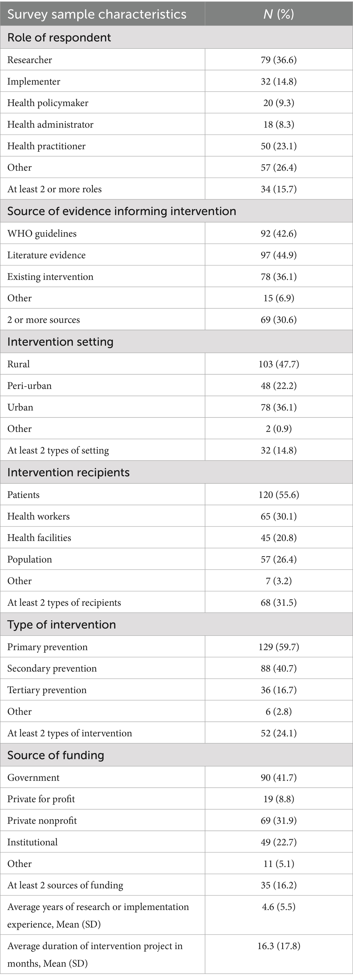Screen dimensions: 353x980
Task: Select the 'Private nonprofit' row label
Action: pos(42,820)
